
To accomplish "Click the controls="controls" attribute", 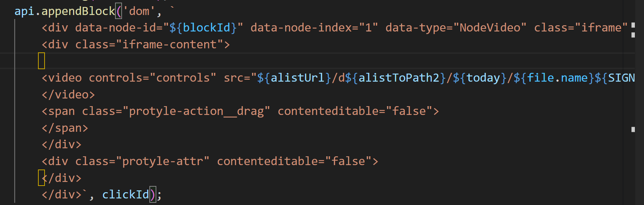I will (152, 78).
